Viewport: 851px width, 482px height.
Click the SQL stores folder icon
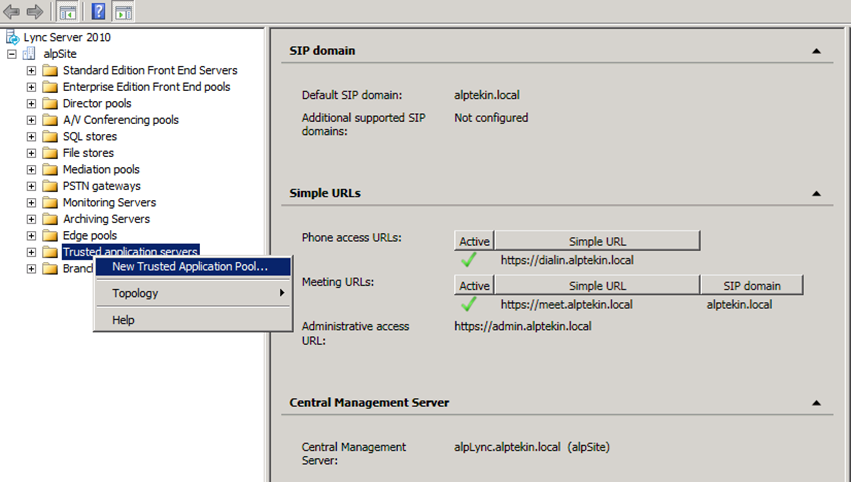(x=50, y=137)
